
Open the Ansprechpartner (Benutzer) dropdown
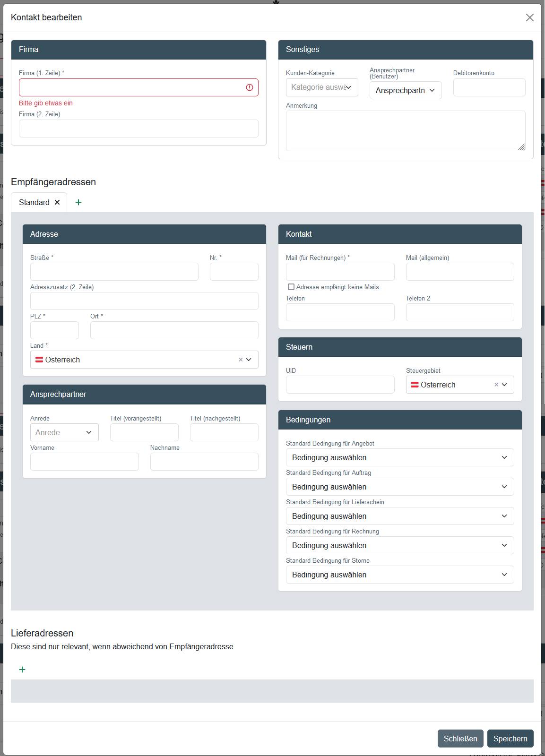(405, 90)
